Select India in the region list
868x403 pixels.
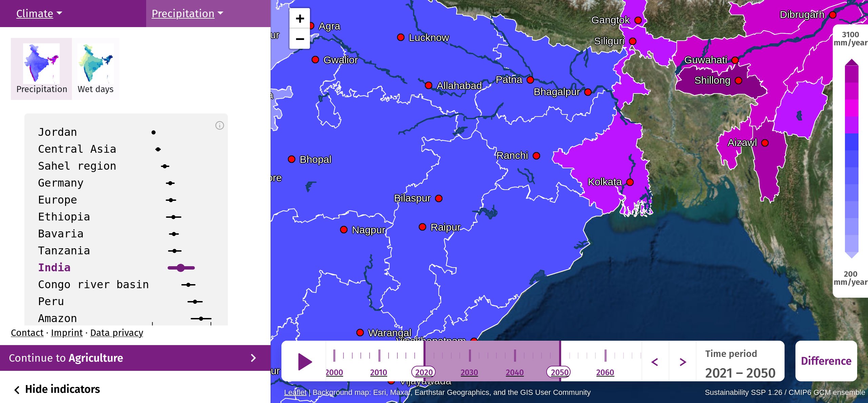click(x=54, y=268)
